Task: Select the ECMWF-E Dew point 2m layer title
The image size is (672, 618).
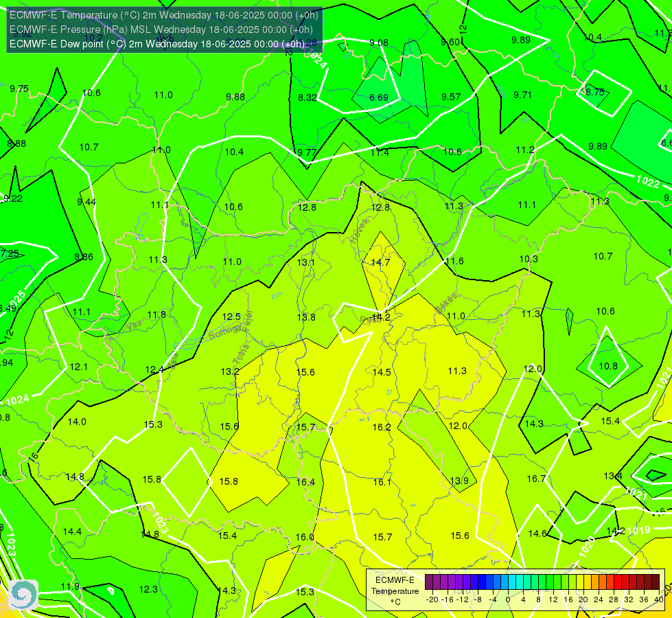Action: tap(157, 44)
